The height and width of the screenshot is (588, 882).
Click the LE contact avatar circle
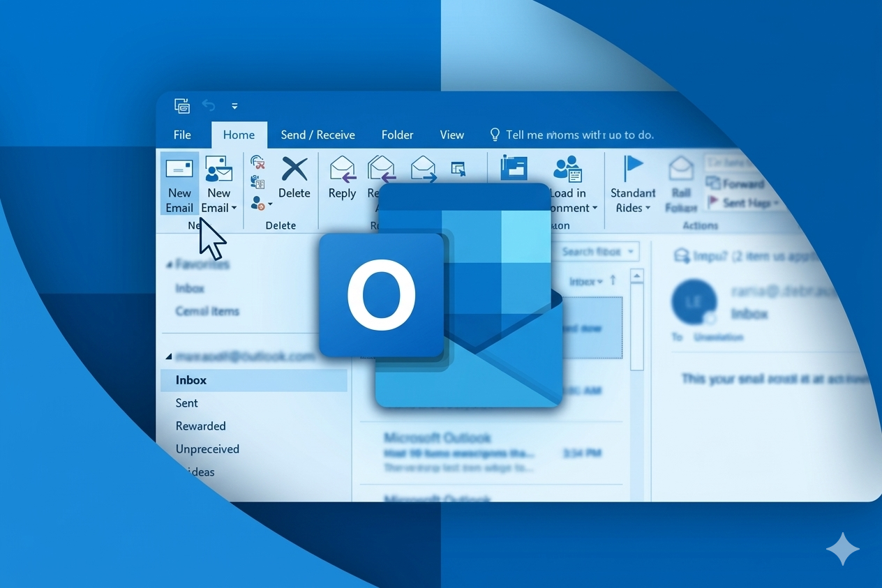(x=694, y=301)
